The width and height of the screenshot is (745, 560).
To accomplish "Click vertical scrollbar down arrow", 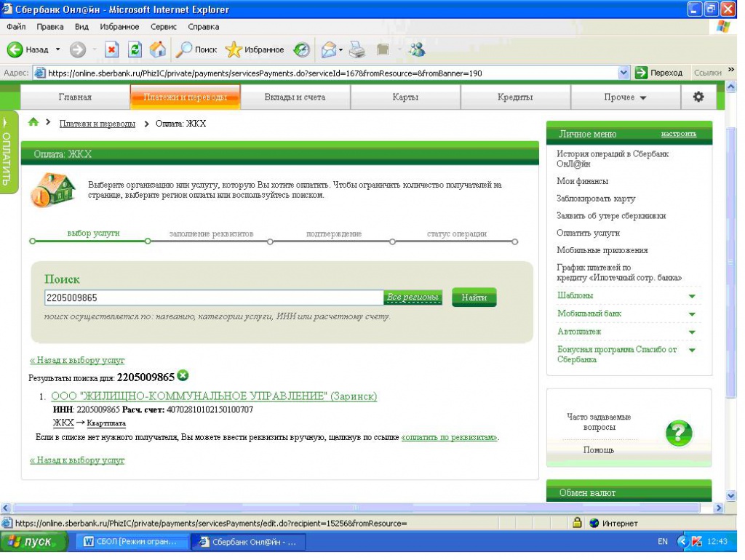I will click(730, 496).
